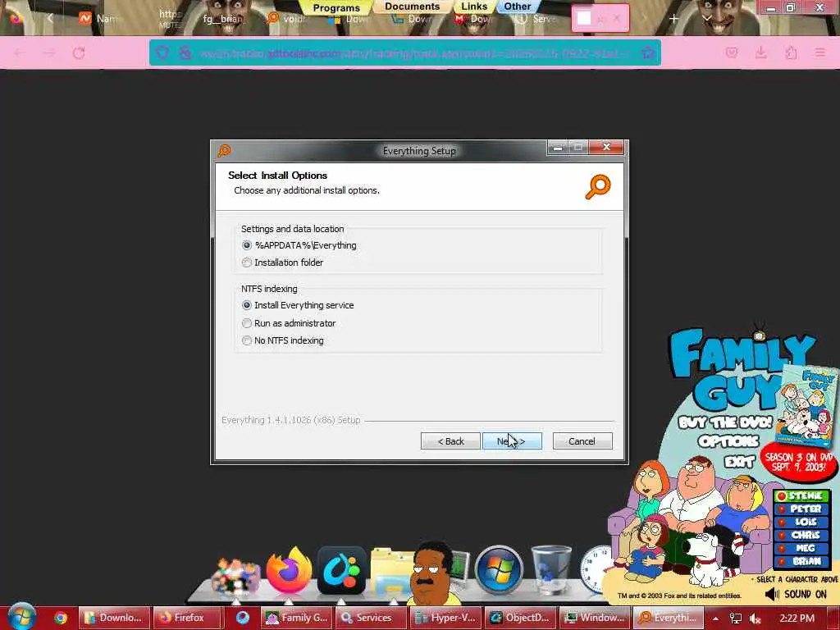Click the Windows orb dock icon
Image resolution: width=840 pixels, height=630 pixels.
(x=499, y=571)
